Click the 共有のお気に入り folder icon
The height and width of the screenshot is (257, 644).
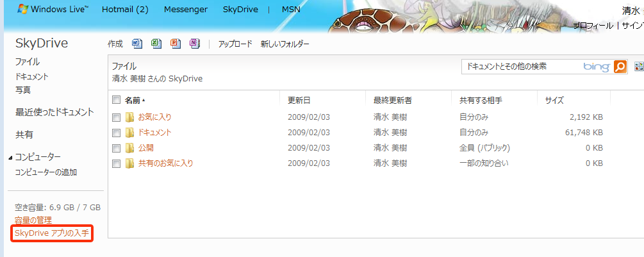tap(129, 163)
